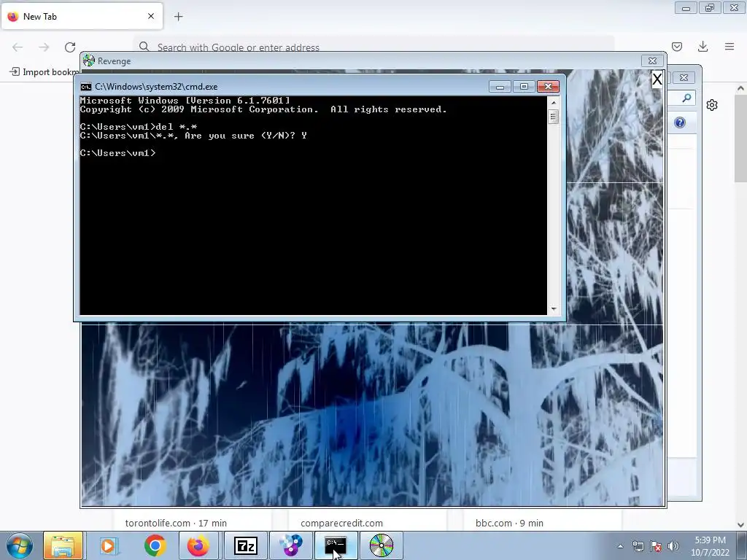Focus the Firefox address bar
747x560 pixels.
coord(373,47)
